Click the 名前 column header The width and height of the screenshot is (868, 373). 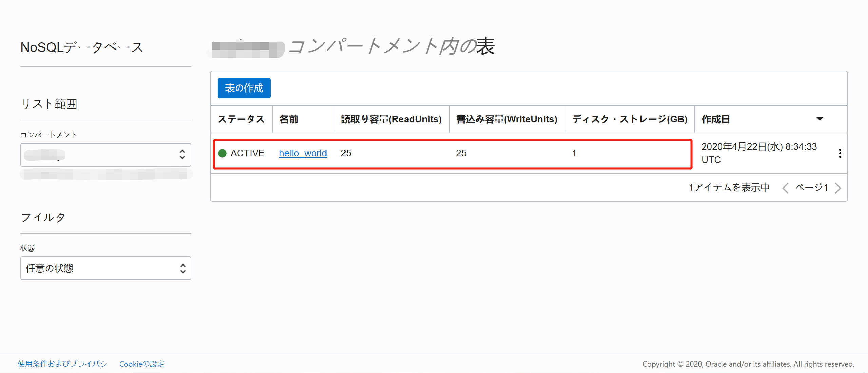(289, 119)
